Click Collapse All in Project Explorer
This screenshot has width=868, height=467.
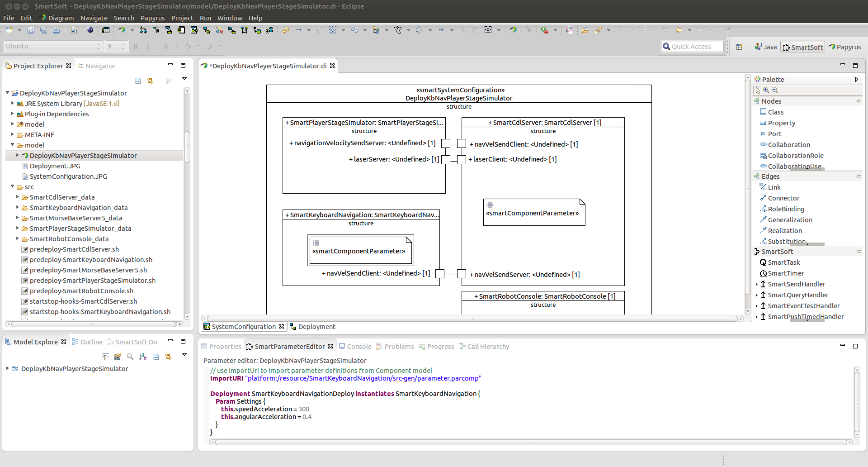pos(138,81)
